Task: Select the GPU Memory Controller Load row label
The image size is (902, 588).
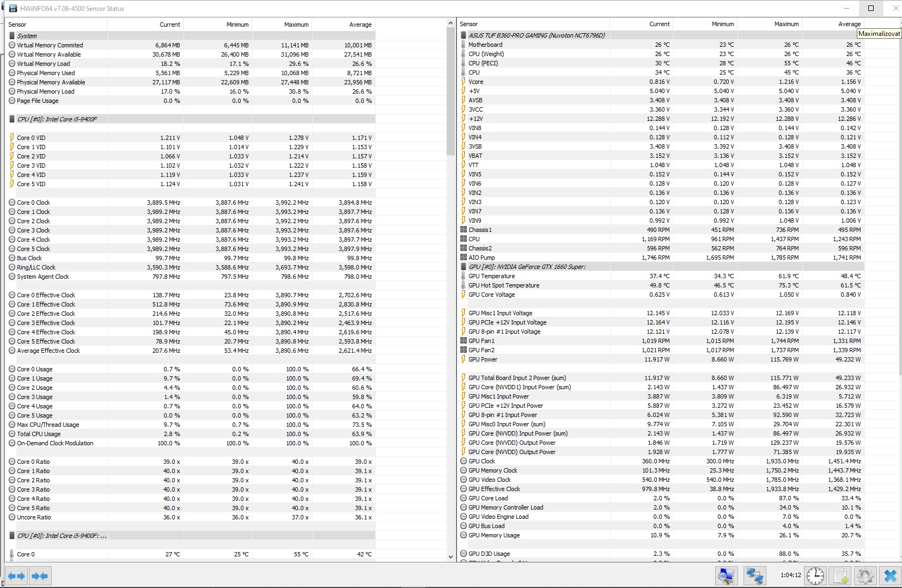Action: (x=506, y=507)
